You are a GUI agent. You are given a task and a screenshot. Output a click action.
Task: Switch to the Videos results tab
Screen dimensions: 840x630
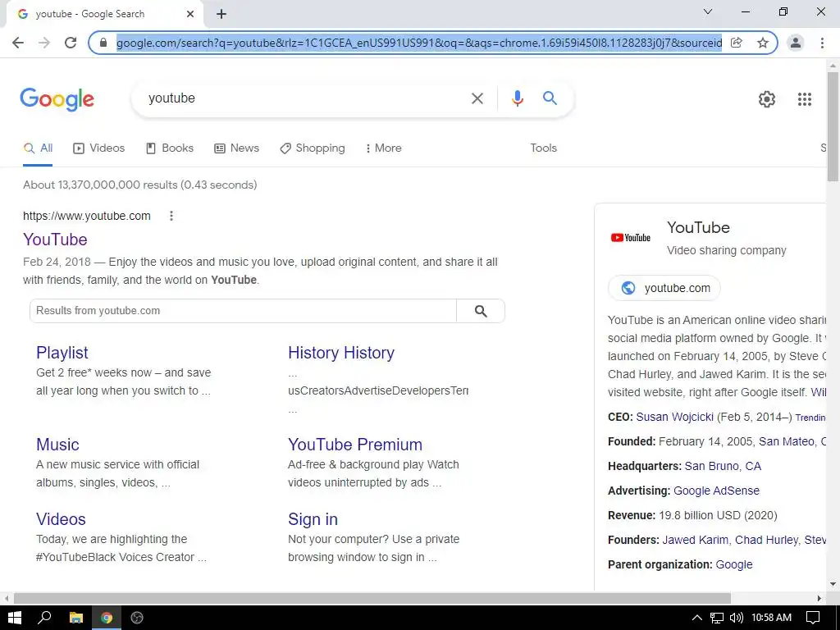pos(99,148)
